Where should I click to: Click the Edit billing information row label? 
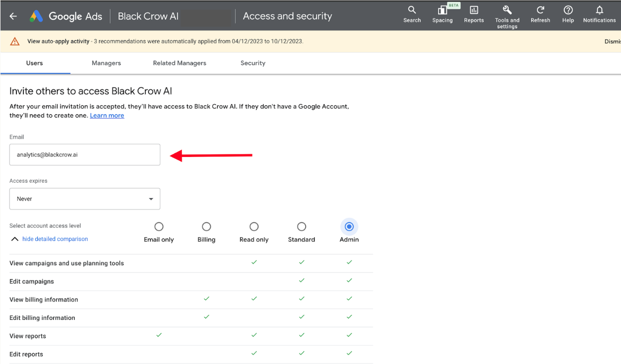[x=42, y=318]
